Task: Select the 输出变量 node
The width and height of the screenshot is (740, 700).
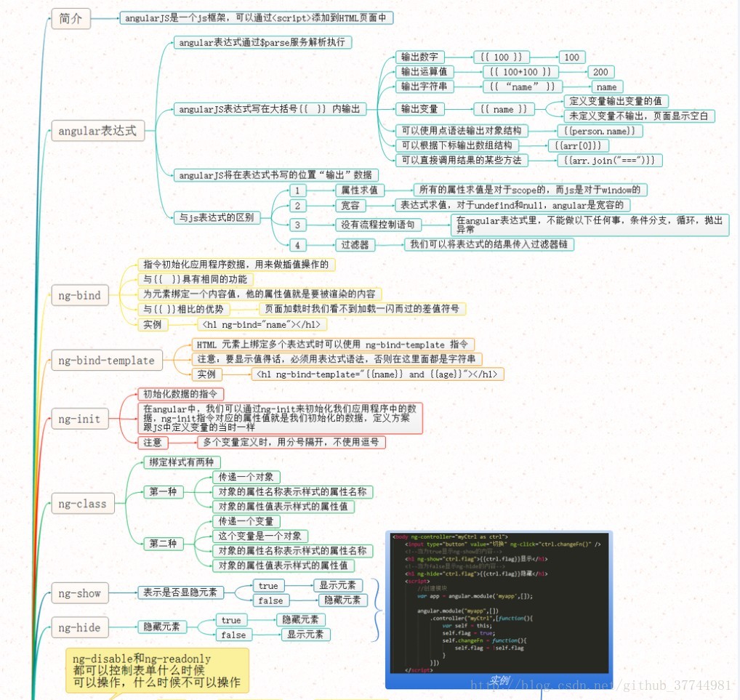Action: coord(420,109)
